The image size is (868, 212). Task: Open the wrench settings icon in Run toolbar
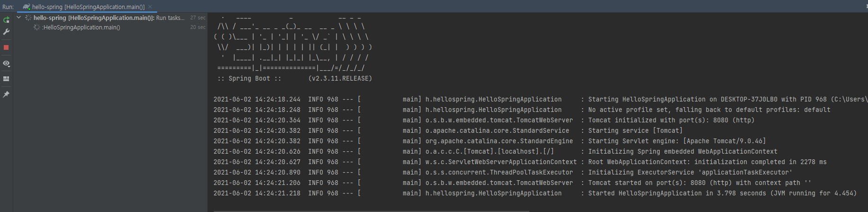pos(6,32)
